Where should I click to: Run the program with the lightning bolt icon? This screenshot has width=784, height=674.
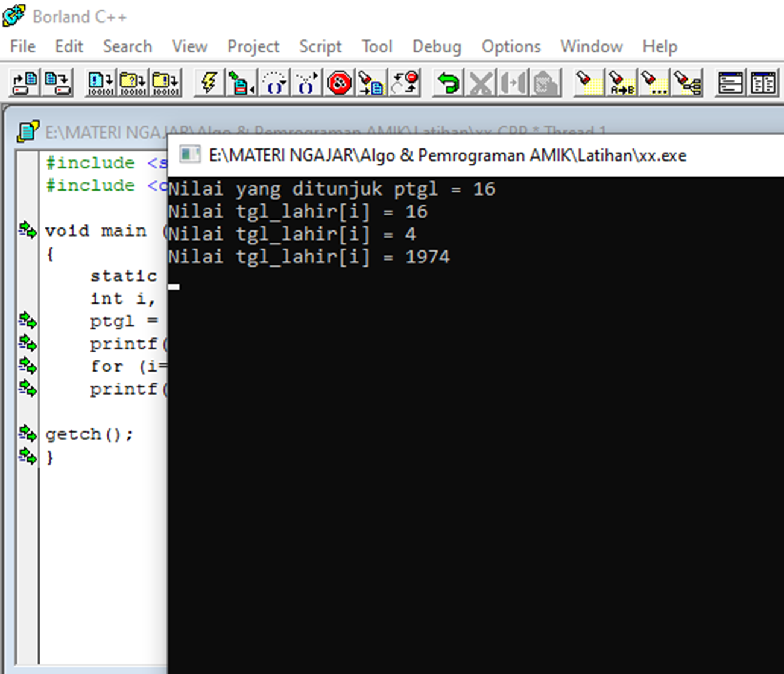coord(209,83)
